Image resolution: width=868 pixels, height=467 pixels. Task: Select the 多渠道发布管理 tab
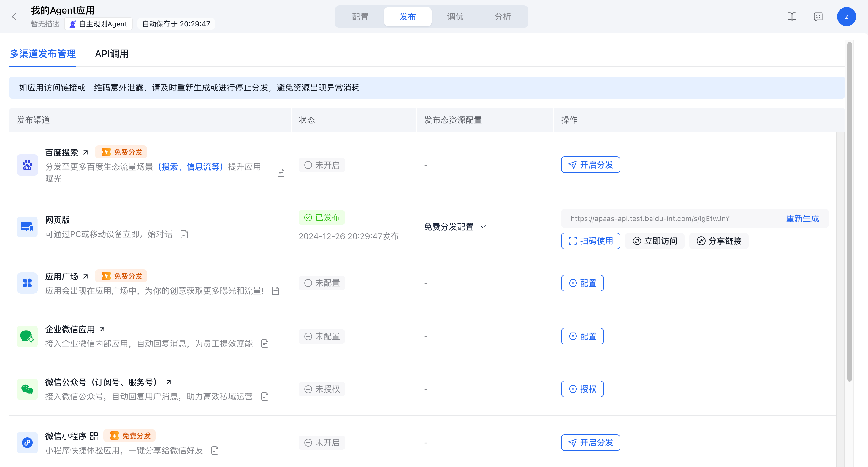pyautogui.click(x=43, y=54)
